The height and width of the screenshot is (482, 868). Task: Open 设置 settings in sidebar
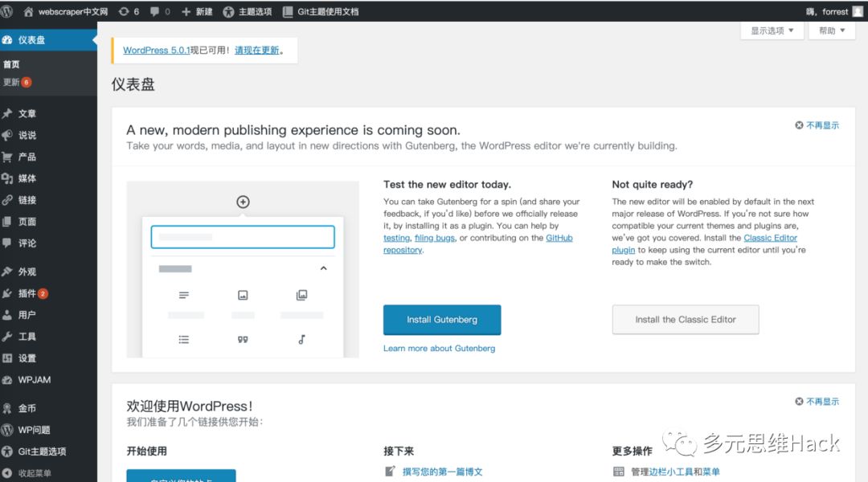(48, 358)
